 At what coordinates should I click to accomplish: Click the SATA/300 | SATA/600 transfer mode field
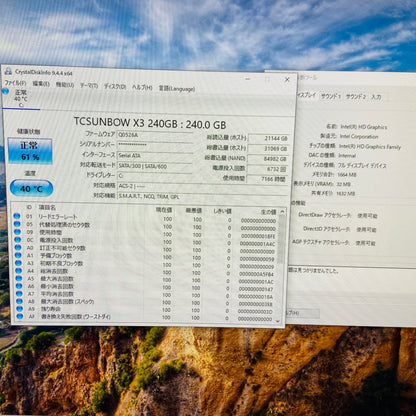[155, 166]
